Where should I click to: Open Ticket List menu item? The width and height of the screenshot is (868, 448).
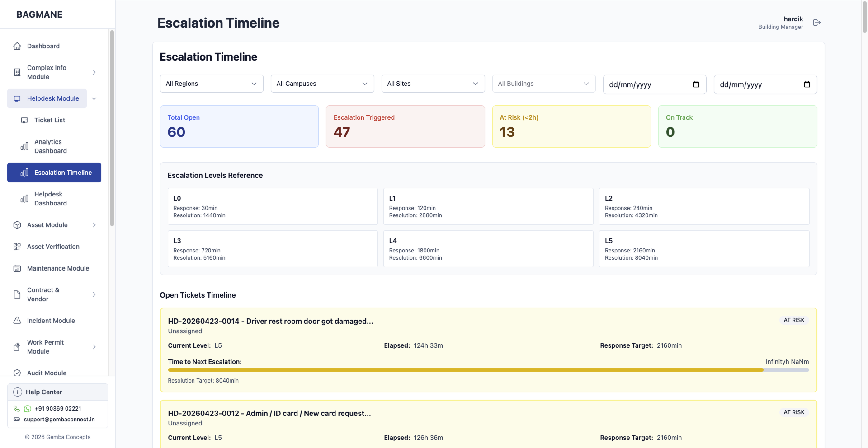pos(54,120)
